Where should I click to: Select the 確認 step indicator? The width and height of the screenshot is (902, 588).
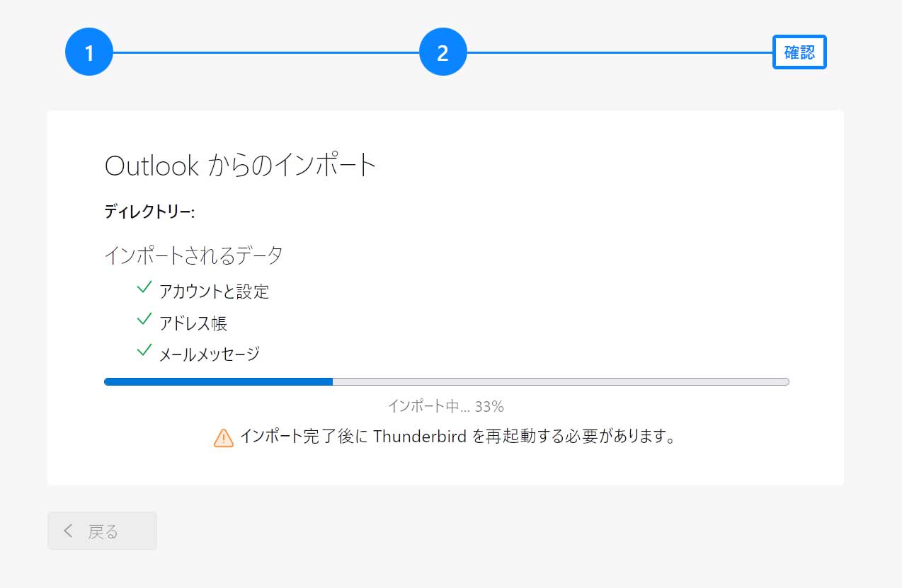[799, 52]
